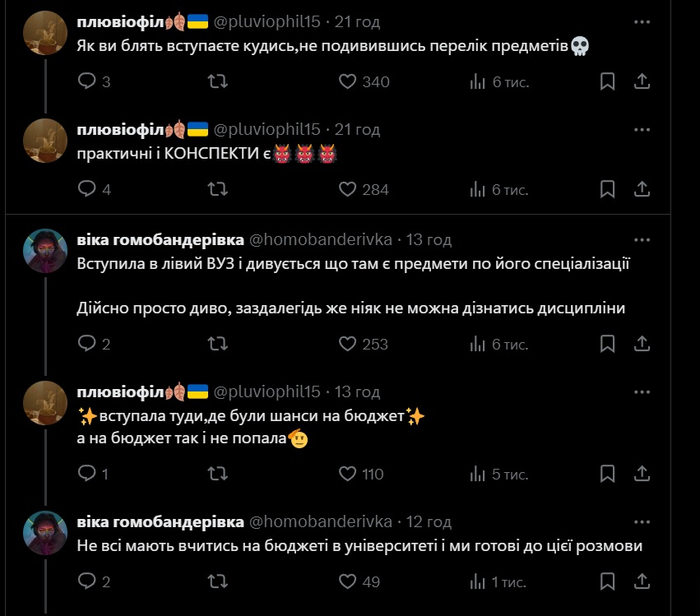Reply to the tweet with 110 likes
Viewport: 700px width, 616px height.
tap(93, 474)
